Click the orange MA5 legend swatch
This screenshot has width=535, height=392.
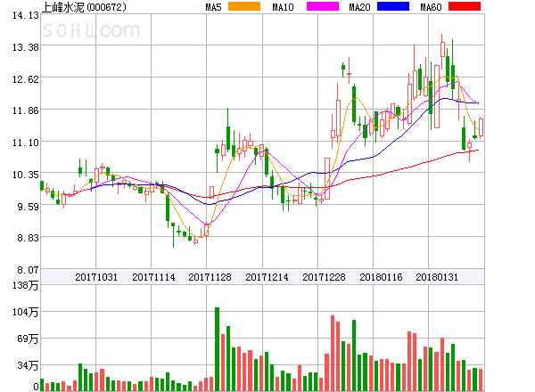click(244, 6)
